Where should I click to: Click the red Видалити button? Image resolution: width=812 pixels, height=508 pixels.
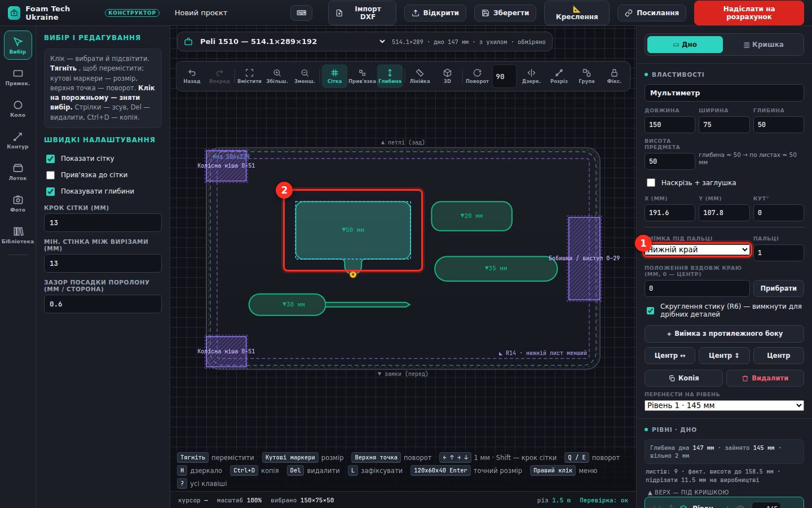765,378
